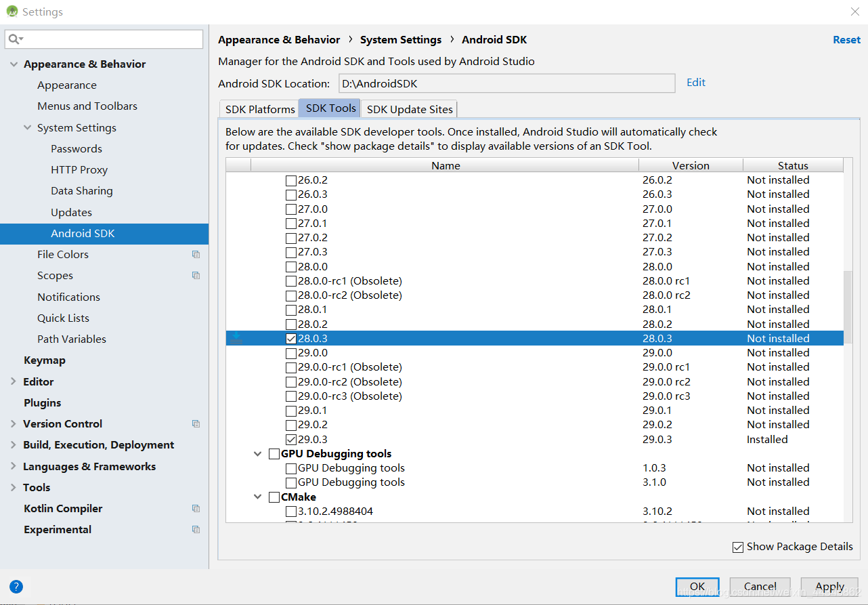Open Menus and Toolbars settings
The height and width of the screenshot is (605, 868).
click(87, 106)
